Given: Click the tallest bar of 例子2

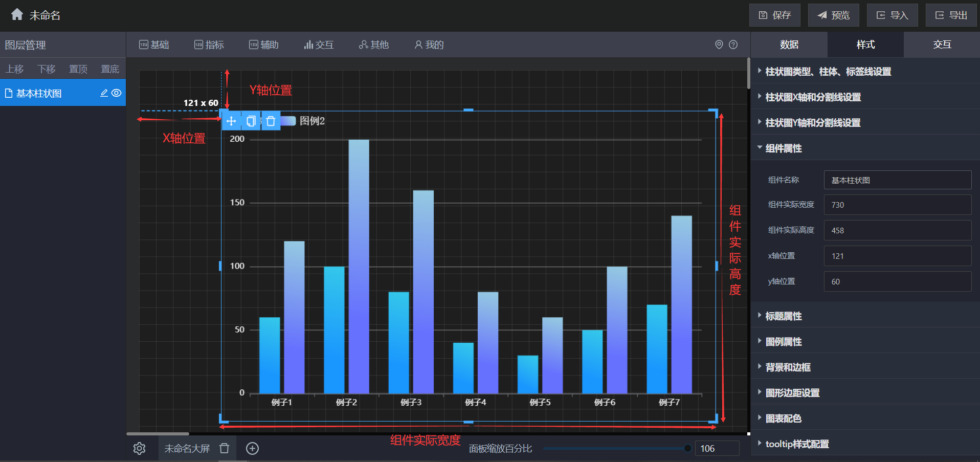Looking at the screenshot, I should [x=359, y=266].
